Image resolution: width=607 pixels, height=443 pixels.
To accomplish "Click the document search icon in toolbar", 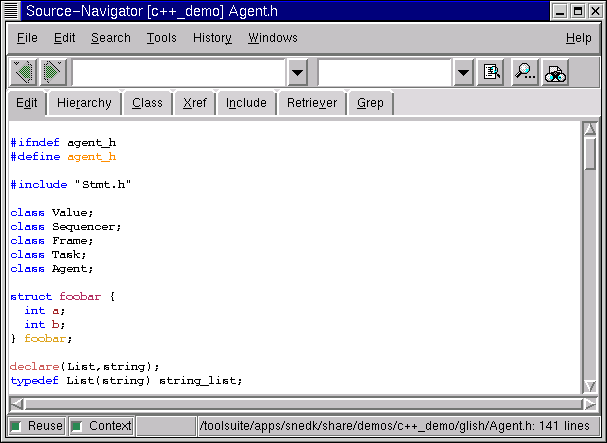I will pos(491,72).
